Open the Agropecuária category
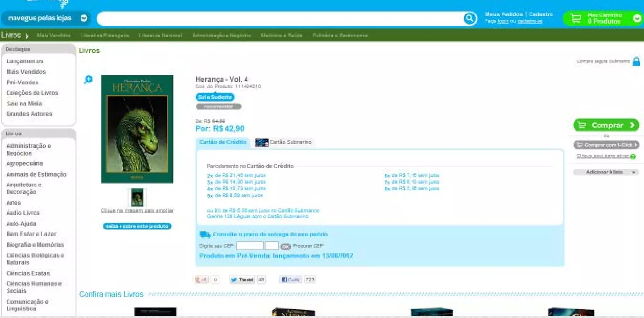The width and height of the screenshot is (644, 318). tap(25, 164)
